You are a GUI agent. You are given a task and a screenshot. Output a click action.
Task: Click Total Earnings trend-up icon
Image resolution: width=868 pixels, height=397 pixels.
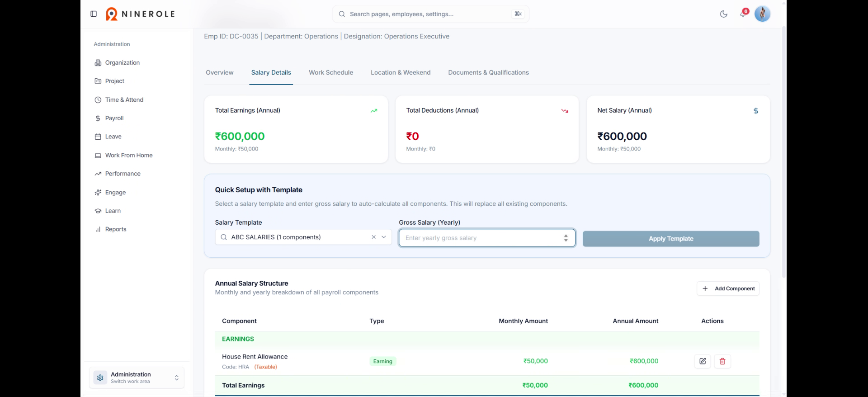pyautogui.click(x=374, y=111)
